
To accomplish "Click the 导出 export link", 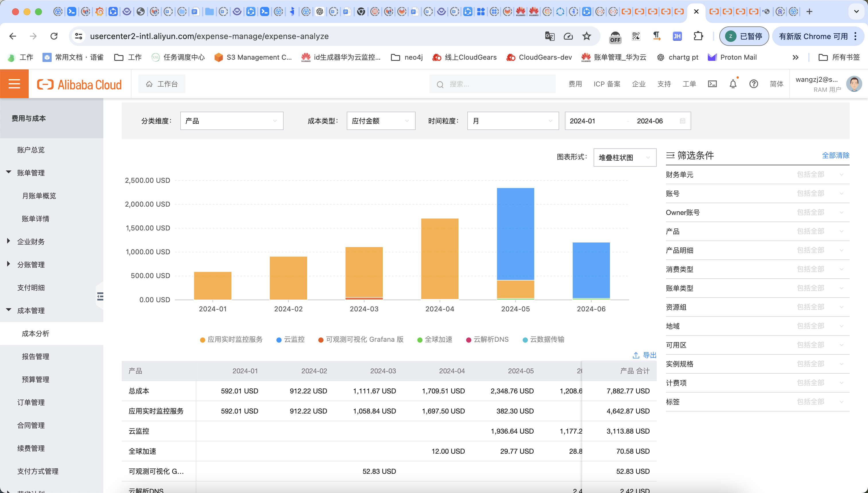I will [649, 355].
